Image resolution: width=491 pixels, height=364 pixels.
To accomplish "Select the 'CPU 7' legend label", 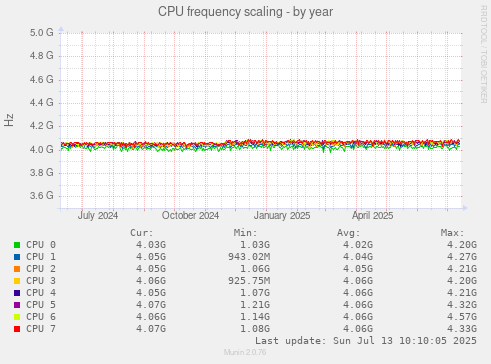I will click(x=41, y=329).
